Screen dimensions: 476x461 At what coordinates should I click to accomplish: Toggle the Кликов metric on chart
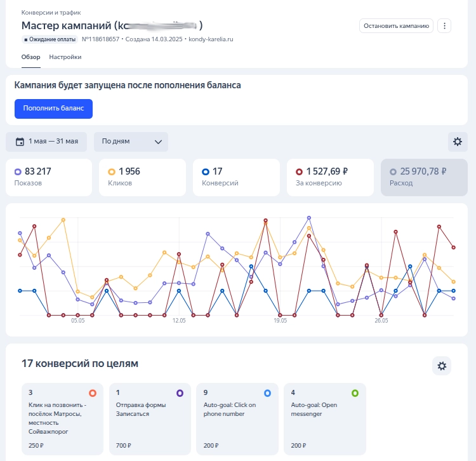click(x=142, y=177)
